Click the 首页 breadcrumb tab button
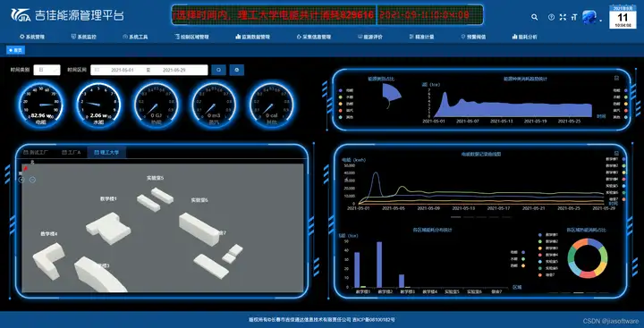Screen dimensions: 644x328 15,50
